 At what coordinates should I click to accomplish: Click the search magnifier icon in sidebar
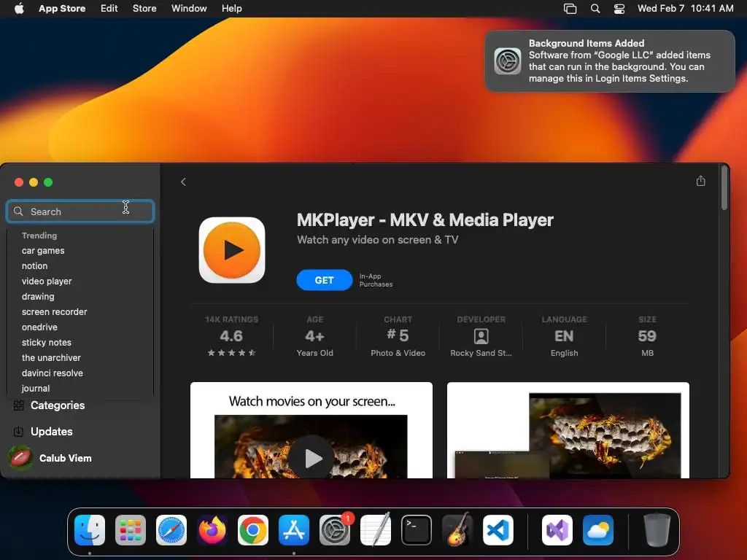coord(18,211)
